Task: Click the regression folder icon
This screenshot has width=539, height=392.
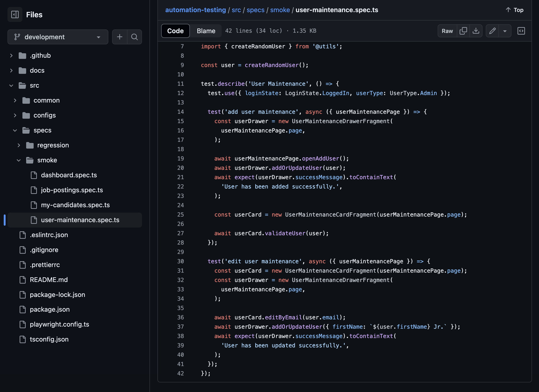Action: (30, 145)
